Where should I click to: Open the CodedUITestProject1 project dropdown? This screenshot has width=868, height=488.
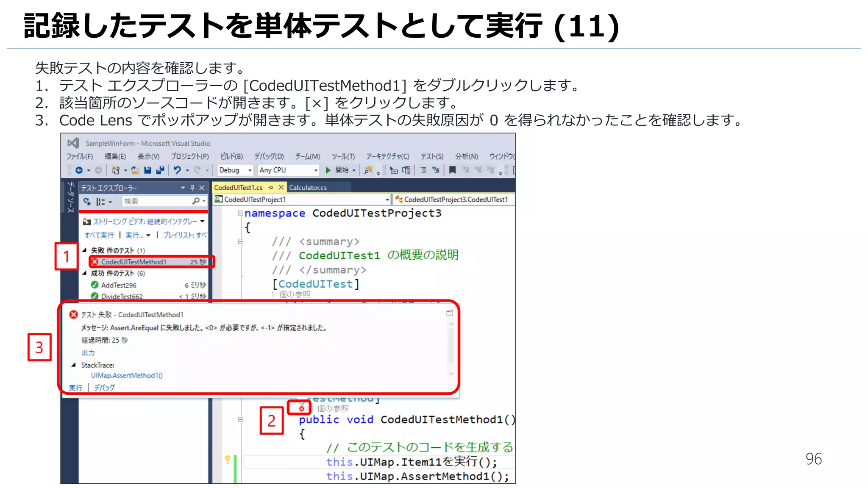pyautogui.click(x=387, y=200)
